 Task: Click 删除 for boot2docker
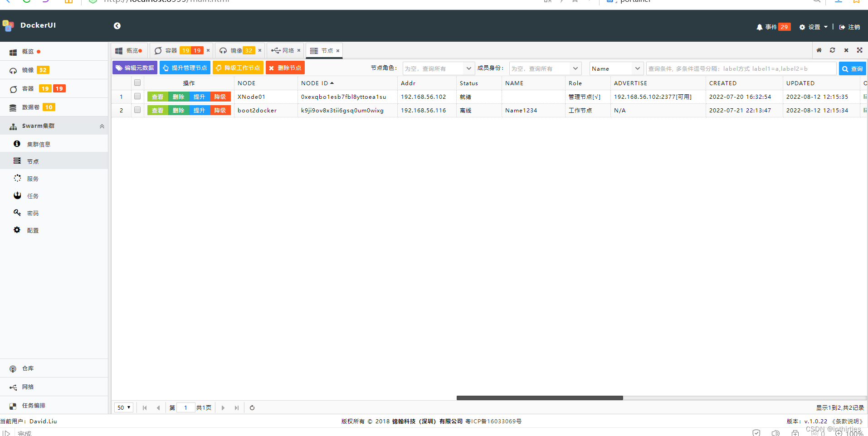179,111
